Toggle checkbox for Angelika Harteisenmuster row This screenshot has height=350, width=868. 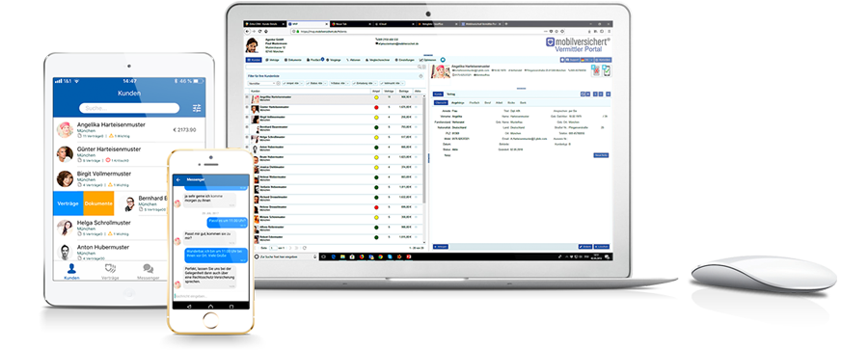(x=247, y=97)
